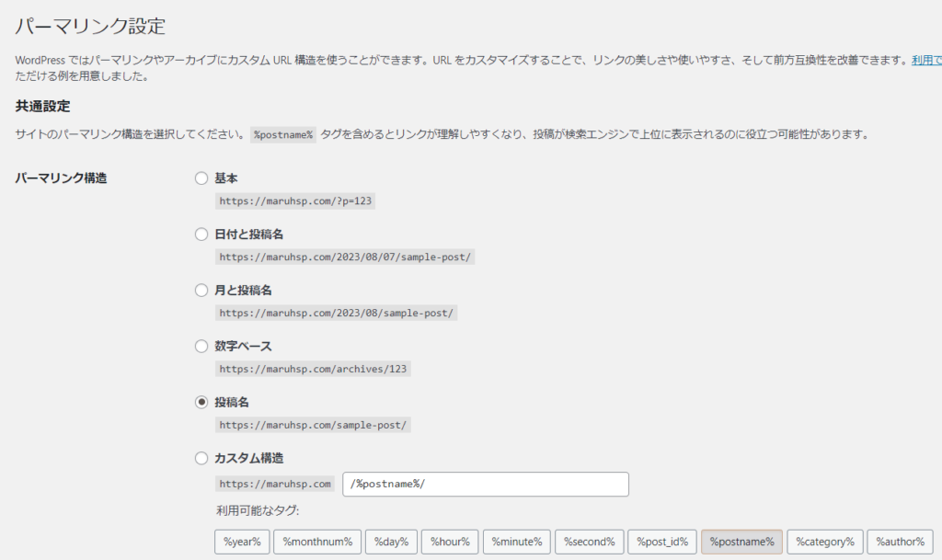The width and height of the screenshot is (942, 560).
Task: Click the 2023/08/sample-post example URL
Action: [x=336, y=313]
